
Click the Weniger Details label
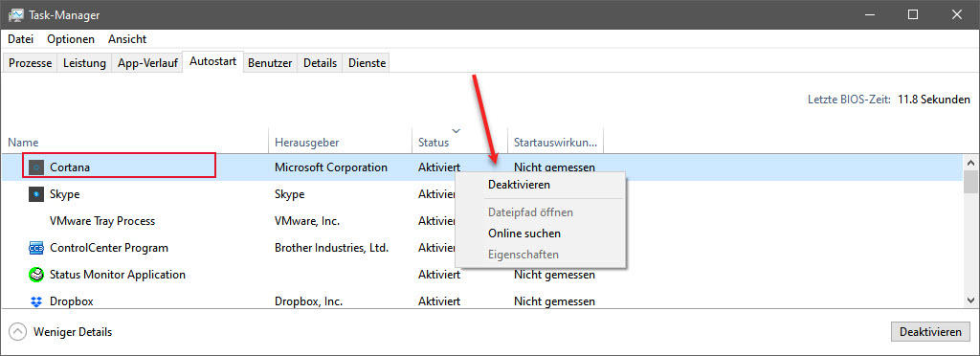click(x=73, y=332)
